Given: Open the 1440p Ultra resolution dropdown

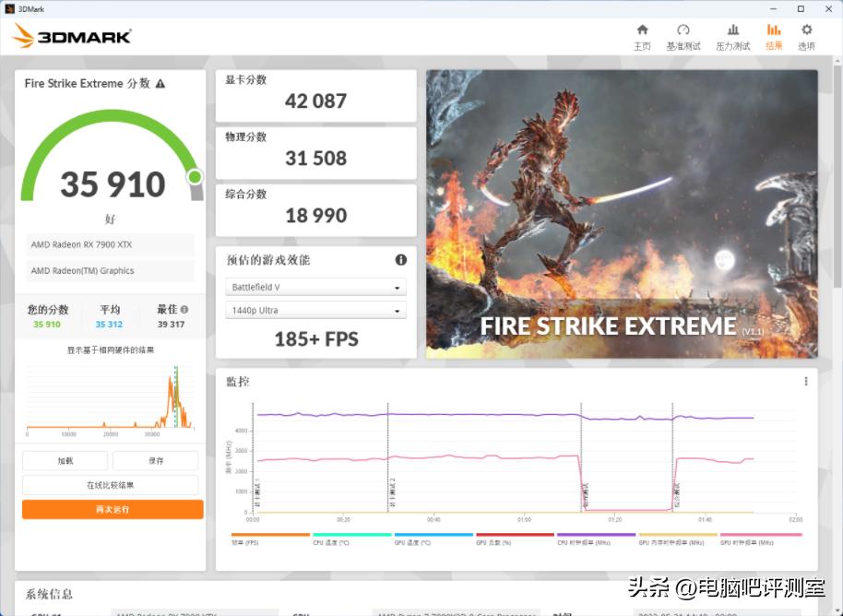Looking at the screenshot, I should (315, 310).
